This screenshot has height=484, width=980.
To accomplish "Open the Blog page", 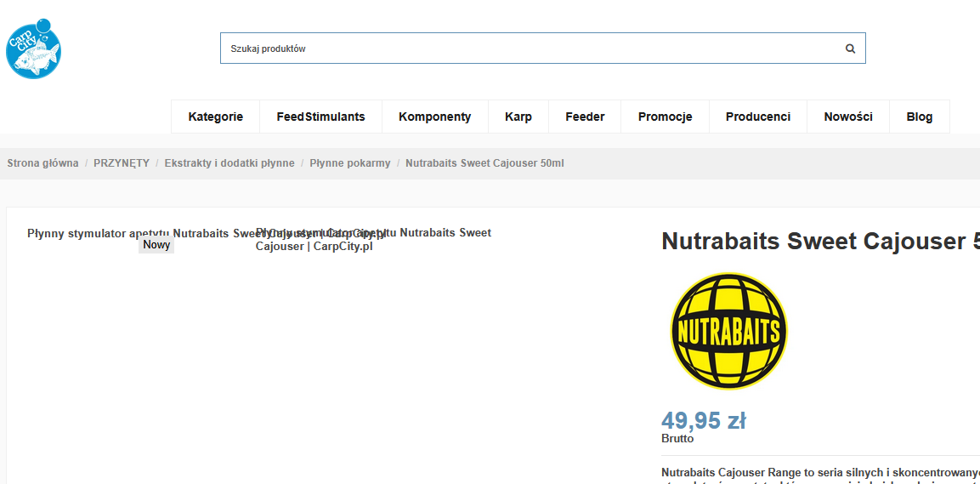I will 920,117.
